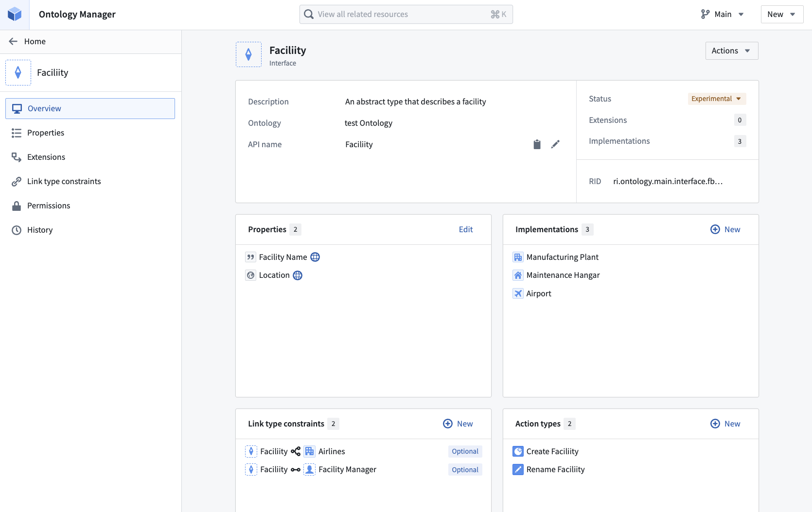The width and height of the screenshot is (812, 512).
Task: Open Link type constraints in sidebar
Action: pos(90,181)
